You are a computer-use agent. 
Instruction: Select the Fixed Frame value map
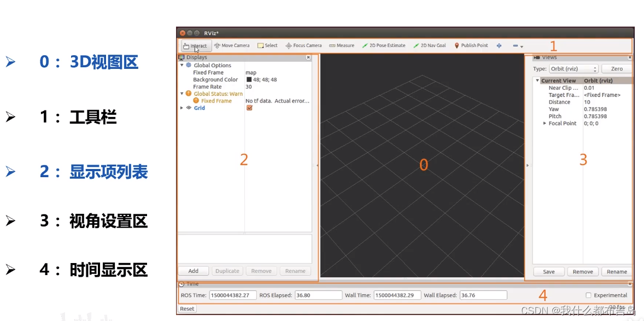pos(251,73)
